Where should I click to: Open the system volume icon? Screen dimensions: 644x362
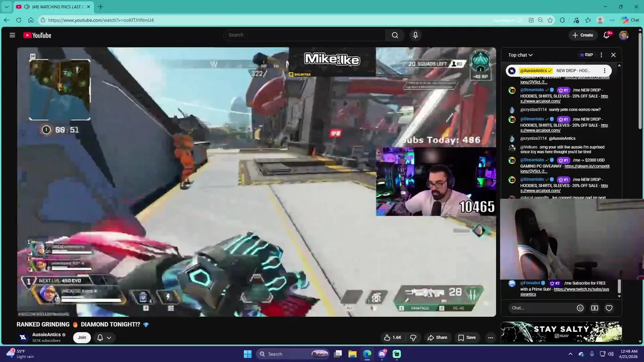click(611, 354)
